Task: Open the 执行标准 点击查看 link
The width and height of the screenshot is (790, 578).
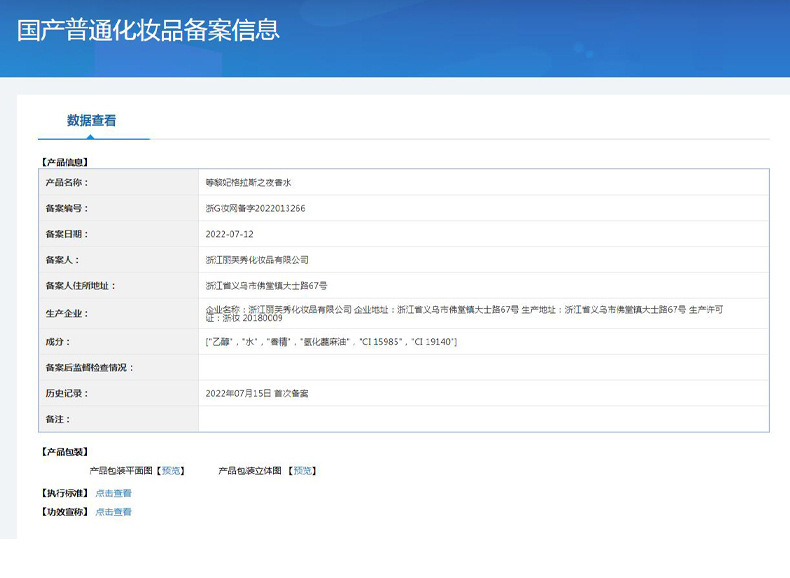Action: (x=113, y=493)
